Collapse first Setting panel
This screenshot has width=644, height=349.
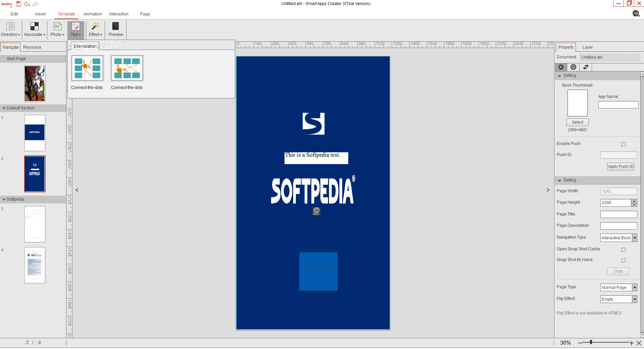click(x=559, y=76)
